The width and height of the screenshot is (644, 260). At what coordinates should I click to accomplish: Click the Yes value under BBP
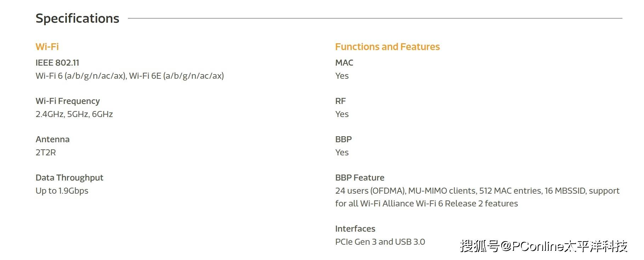click(x=342, y=153)
